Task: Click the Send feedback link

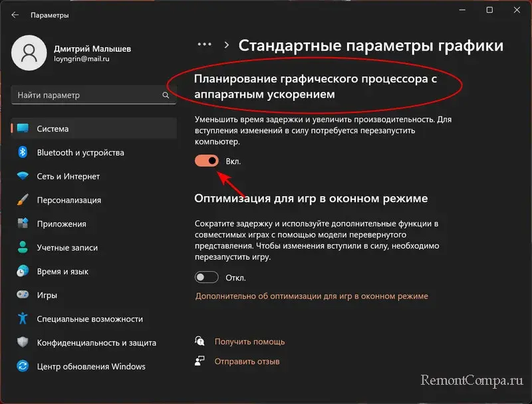Action: tap(247, 361)
